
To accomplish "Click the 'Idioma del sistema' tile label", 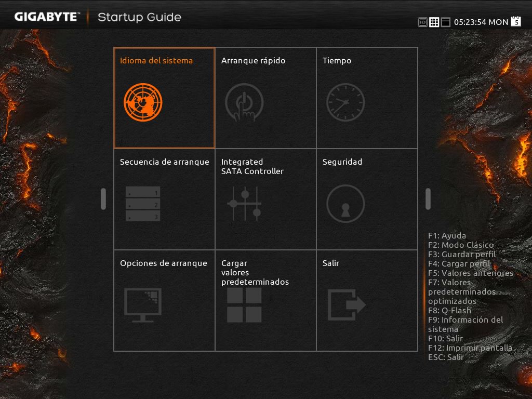I will (156, 61).
